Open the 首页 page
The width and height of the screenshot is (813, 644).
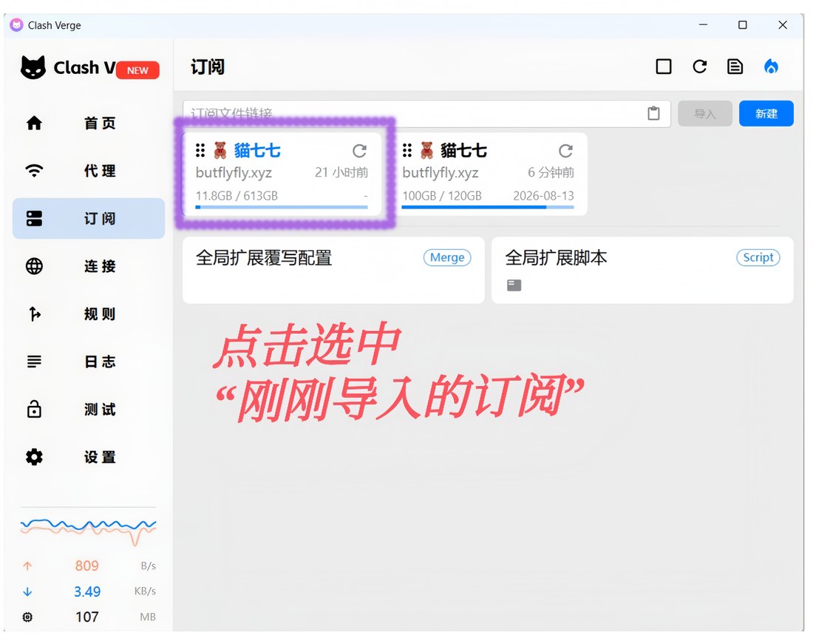[89, 123]
